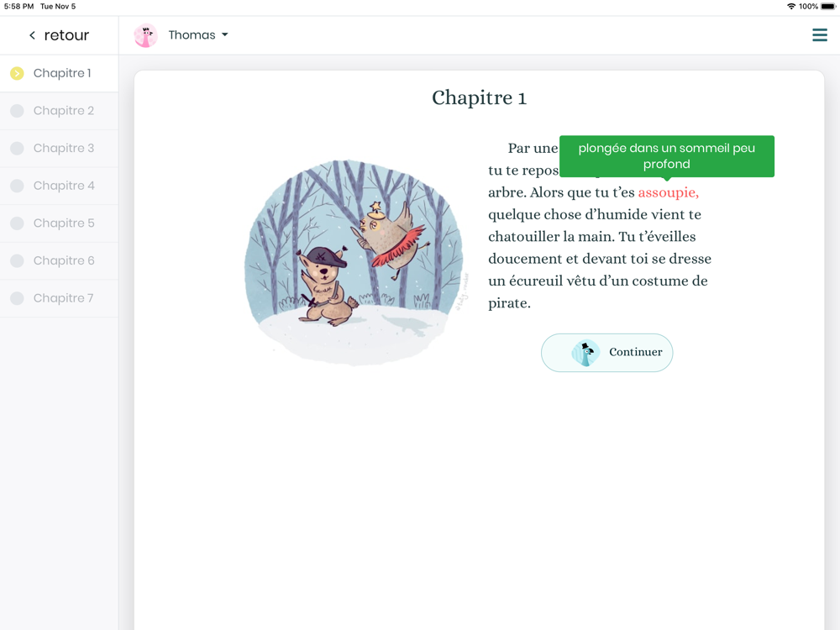Select the grey circle next to Chapitre 7
This screenshot has height=630, width=840.
[17, 298]
